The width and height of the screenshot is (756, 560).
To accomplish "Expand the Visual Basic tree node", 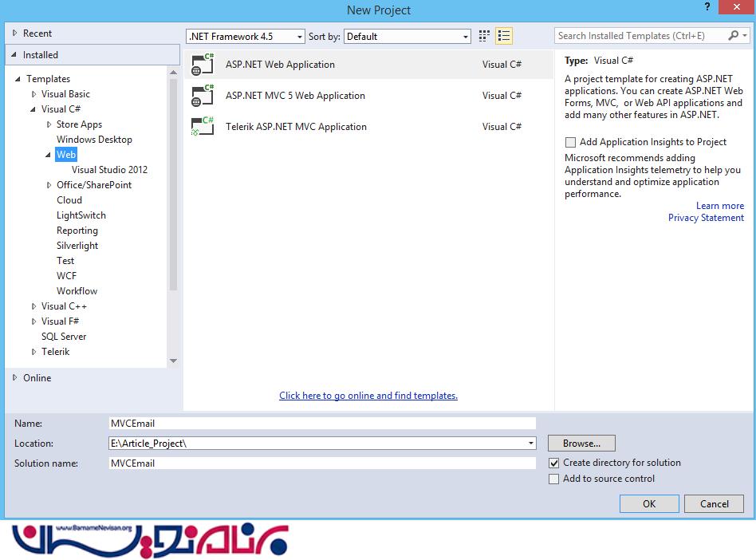I will pos(34,94).
